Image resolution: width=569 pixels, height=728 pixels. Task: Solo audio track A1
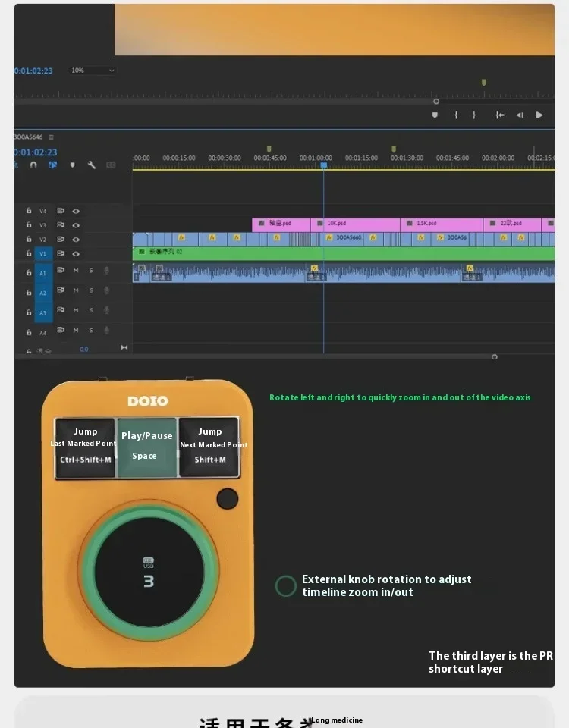point(91,270)
